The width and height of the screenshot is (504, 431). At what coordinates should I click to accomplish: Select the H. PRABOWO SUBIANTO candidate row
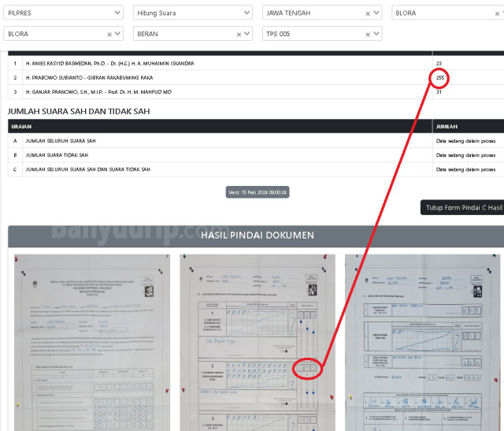tap(256, 77)
